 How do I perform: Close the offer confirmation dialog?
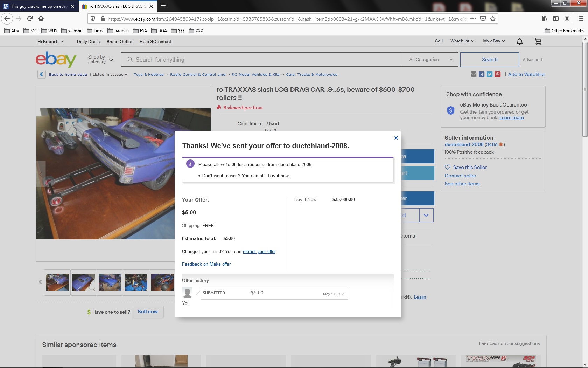pos(396,138)
